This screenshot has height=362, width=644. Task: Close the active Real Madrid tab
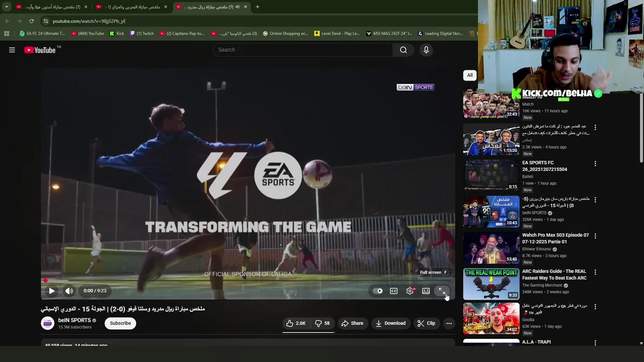pyautogui.click(x=246, y=7)
